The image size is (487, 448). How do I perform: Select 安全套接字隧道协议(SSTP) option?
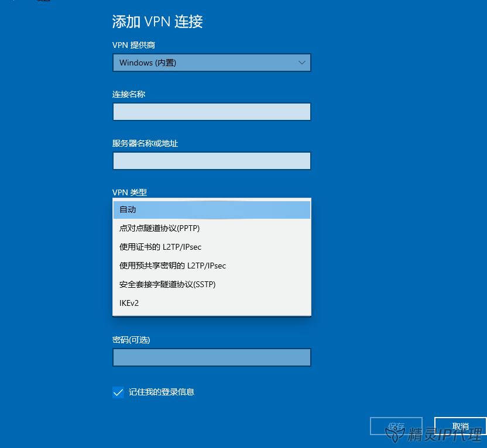pyautogui.click(x=211, y=284)
